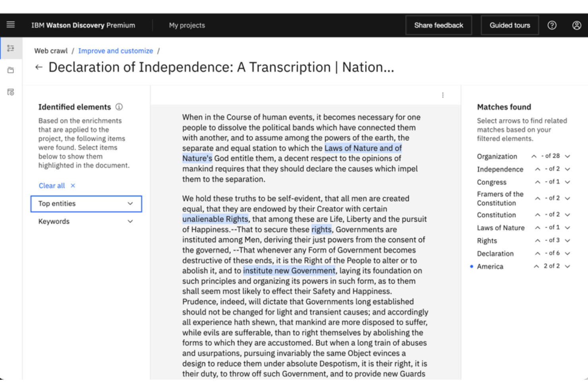Click the Identified elements info icon
The height and width of the screenshot is (392, 588).
click(119, 106)
